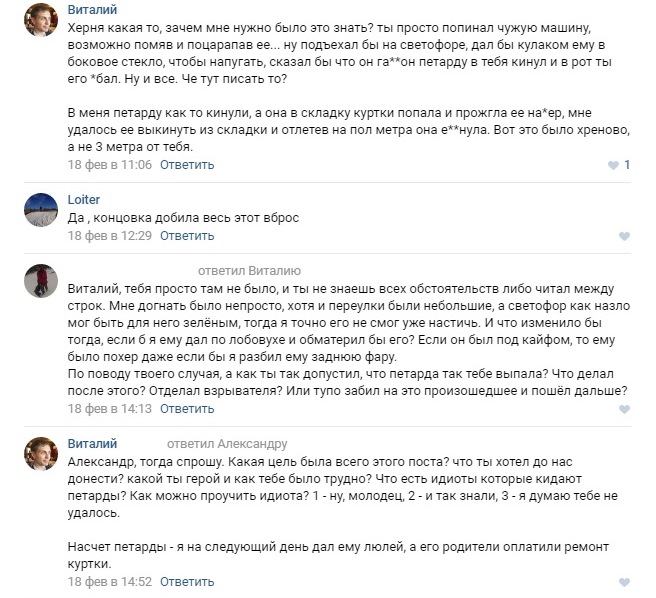Like Виталий's 11:06 comment heart icon
The height and width of the screenshot is (598, 656).
coord(613,165)
